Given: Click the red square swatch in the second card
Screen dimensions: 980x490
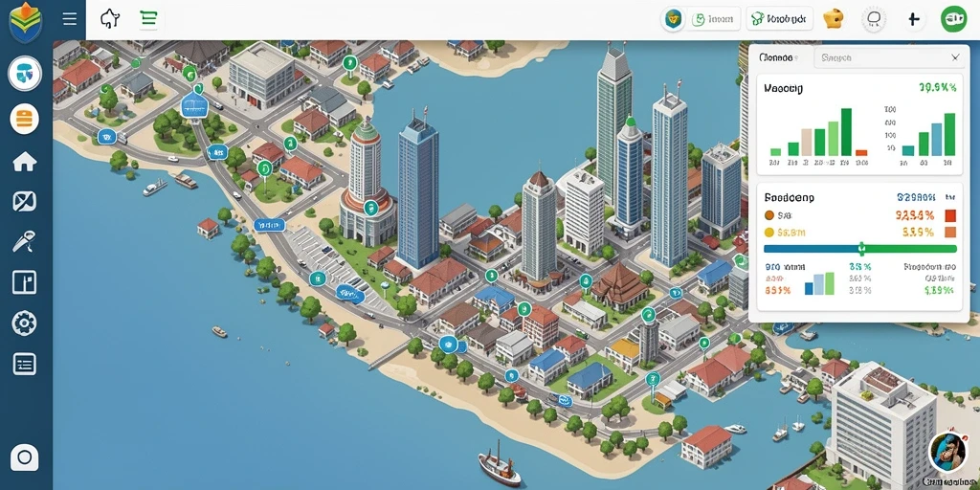Looking at the screenshot, I should [950, 215].
